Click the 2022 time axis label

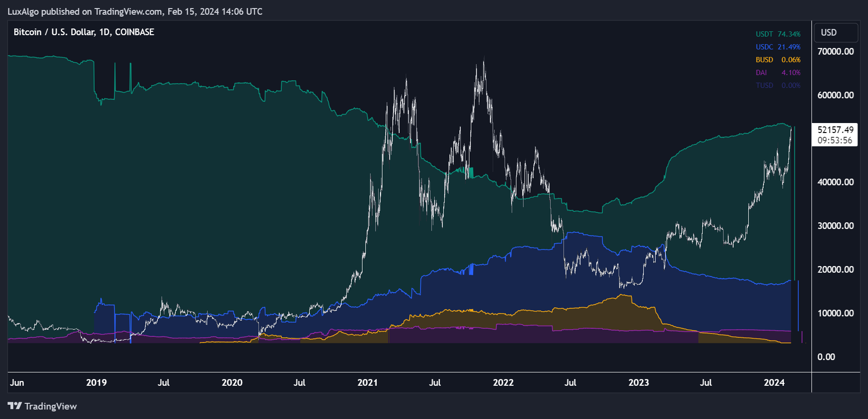503,382
